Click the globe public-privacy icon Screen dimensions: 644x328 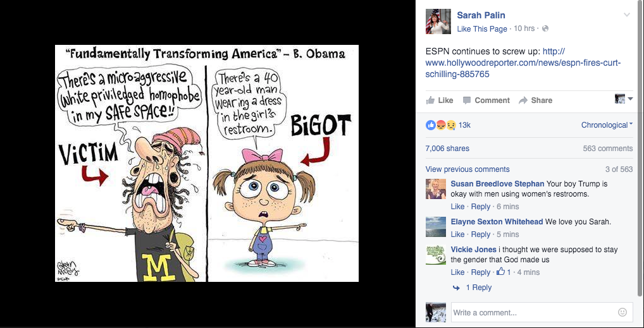pyautogui.click(x=545, y=28)
